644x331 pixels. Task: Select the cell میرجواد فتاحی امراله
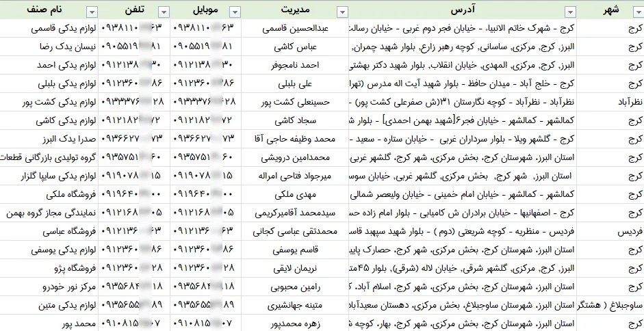(x=295, y=176)
